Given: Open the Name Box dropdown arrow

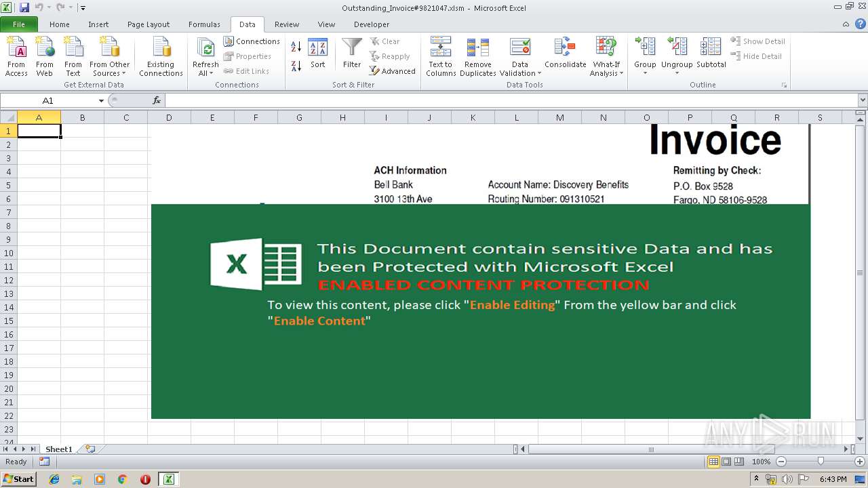Looking at the screenshot, I should [x=101, y=100].
